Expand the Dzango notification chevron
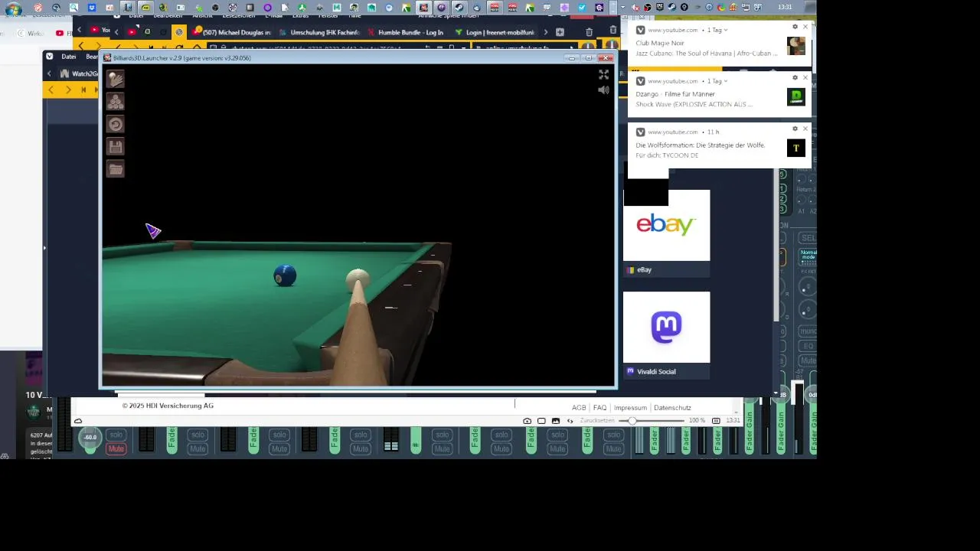 click(x=725, y=81)
